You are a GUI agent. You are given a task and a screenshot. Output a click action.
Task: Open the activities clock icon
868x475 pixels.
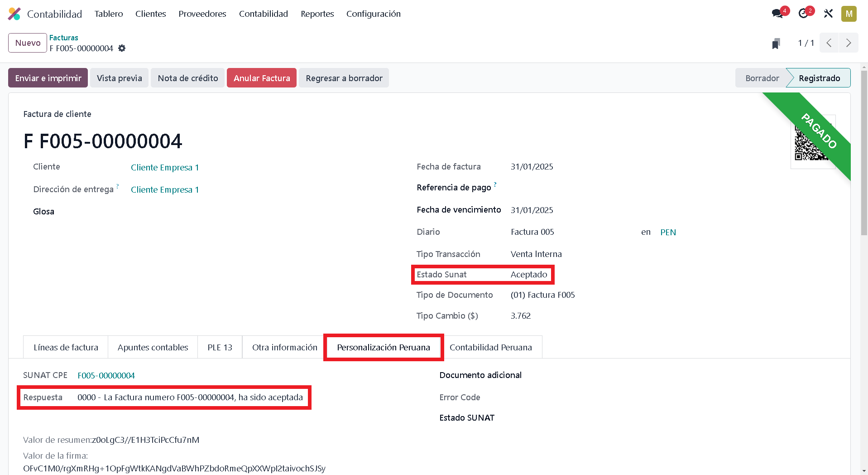pyautogui.click(x=803, y=14)
